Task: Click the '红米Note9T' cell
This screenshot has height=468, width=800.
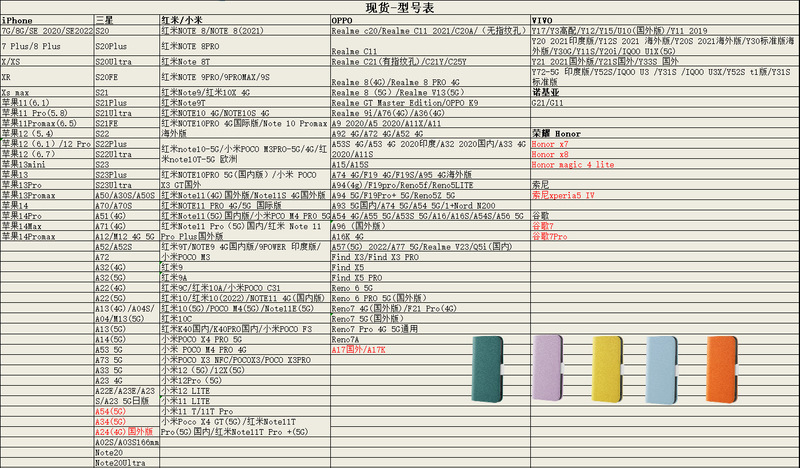Action: pyautogui.click(x=244, y=103)
